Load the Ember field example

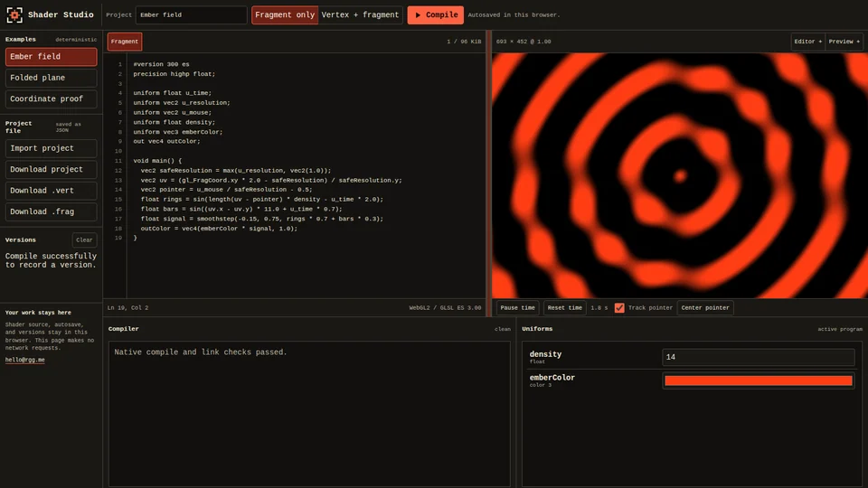(x=51, y=56)
